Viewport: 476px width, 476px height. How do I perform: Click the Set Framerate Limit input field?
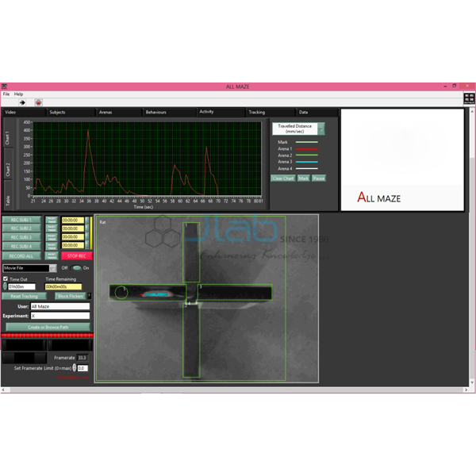tap(83, 368)
